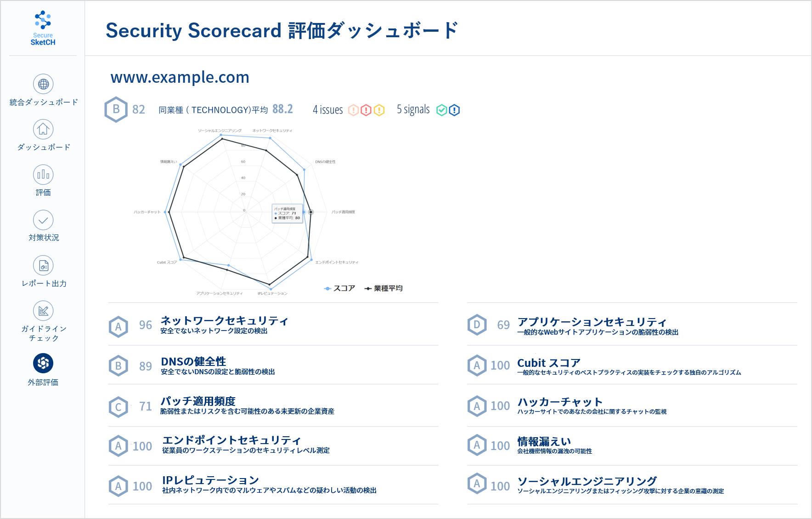Screen dimensions: 812x519
Task: Click the レポート出力 document icon
Action: (x=43, y=266)
